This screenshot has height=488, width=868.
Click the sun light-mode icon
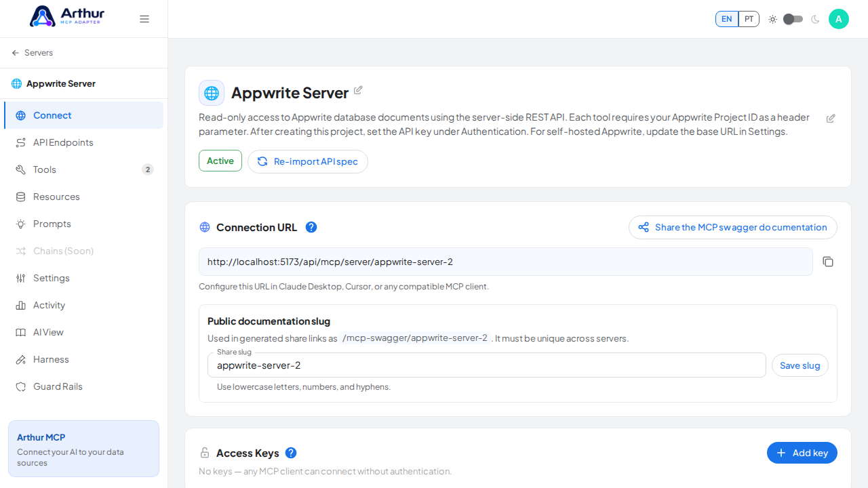click(x=772, y=19)
